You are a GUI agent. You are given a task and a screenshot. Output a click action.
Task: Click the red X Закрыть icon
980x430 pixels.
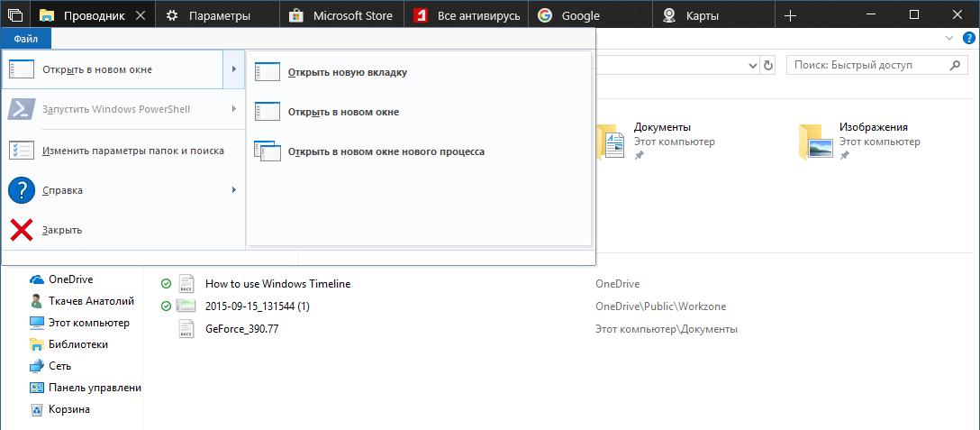(22, 230)
